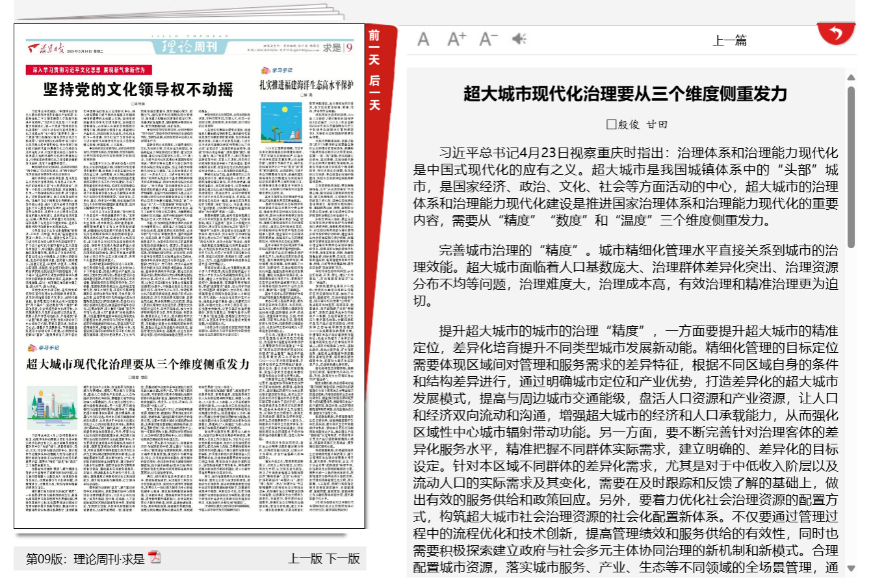This screenshot has width=871, height=588.
Task: Click the 福建日报 masthead logo
Action: tap(45, 49)
